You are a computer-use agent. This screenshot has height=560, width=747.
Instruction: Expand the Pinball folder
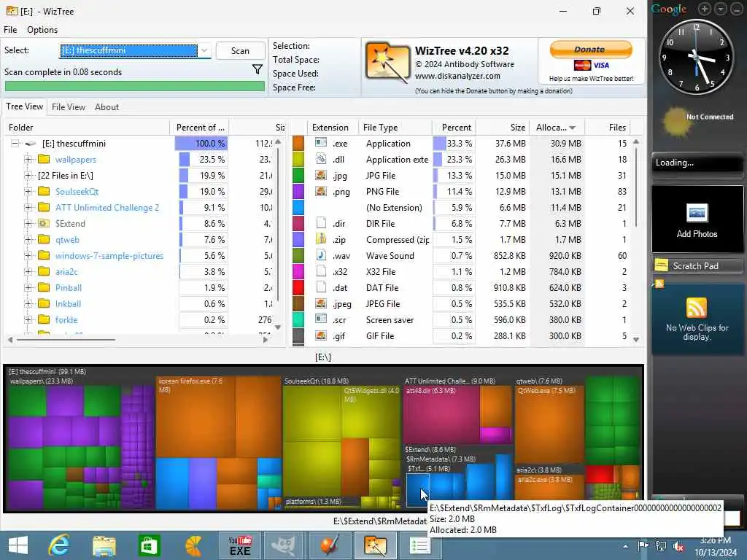(28, 287)
